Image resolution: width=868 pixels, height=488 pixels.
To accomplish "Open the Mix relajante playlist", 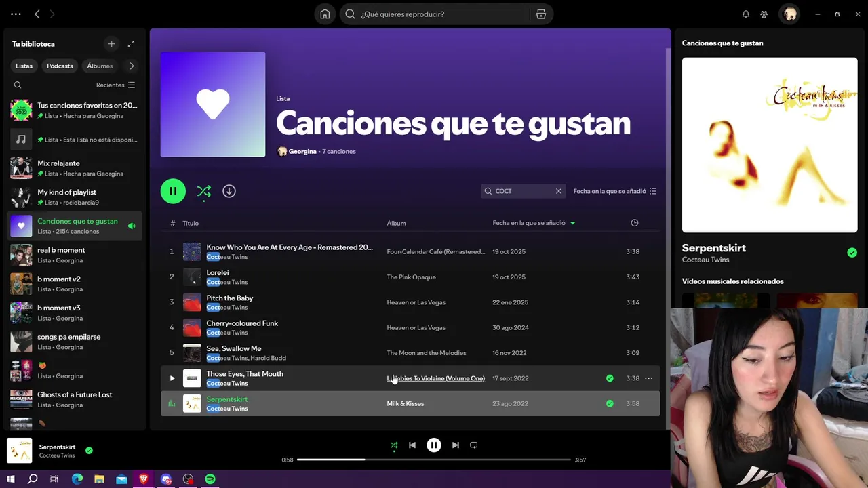I will pyautogui.click(x=75, y=168).
